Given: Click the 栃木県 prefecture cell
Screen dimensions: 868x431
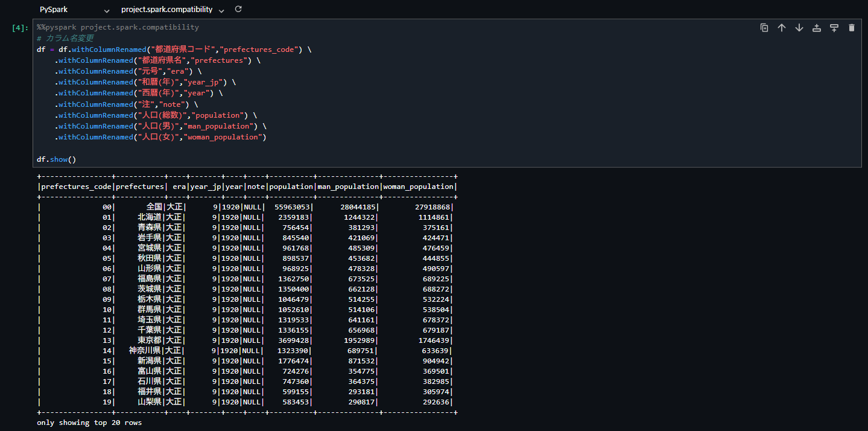Looking at the screenshot, I should [150, 299].
